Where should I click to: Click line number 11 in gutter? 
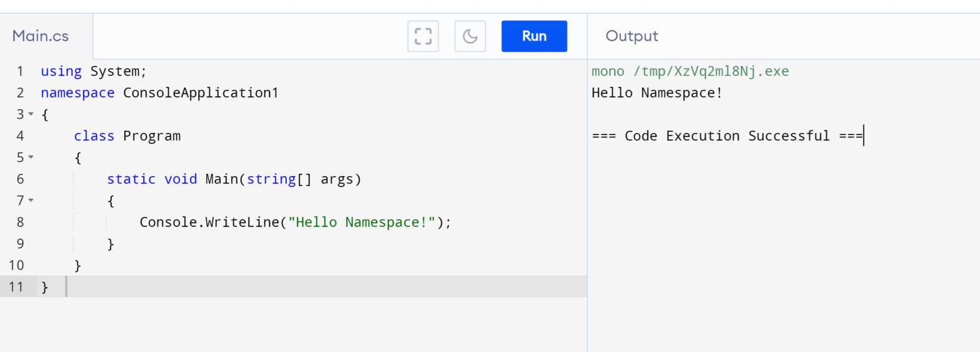[x=16, y=287]
